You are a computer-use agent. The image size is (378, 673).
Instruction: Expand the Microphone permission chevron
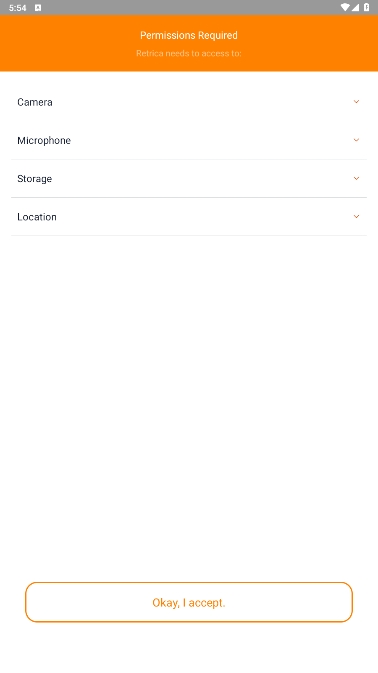(x=356, y=140)
